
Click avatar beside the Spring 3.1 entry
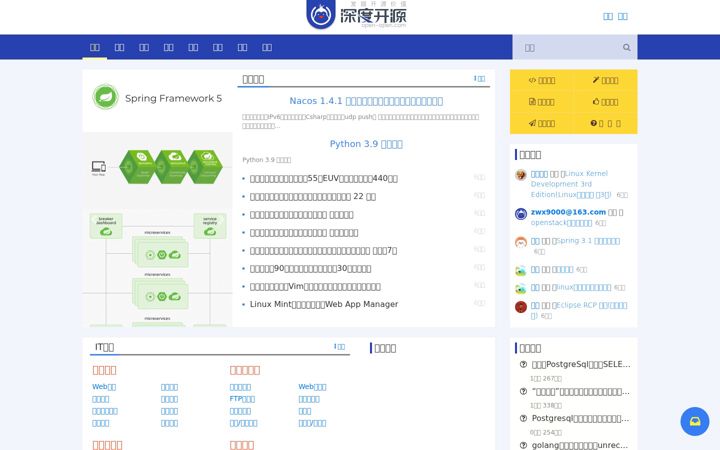[x=521, y=242]
